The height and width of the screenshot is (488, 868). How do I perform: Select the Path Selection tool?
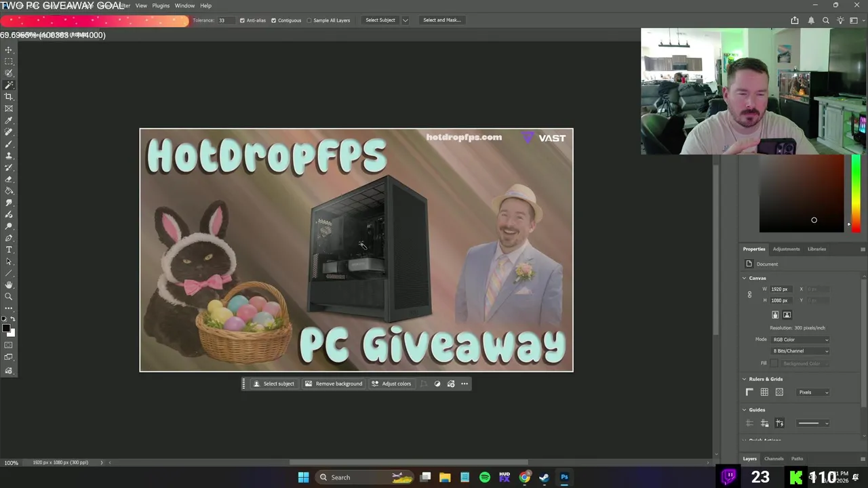9,262
